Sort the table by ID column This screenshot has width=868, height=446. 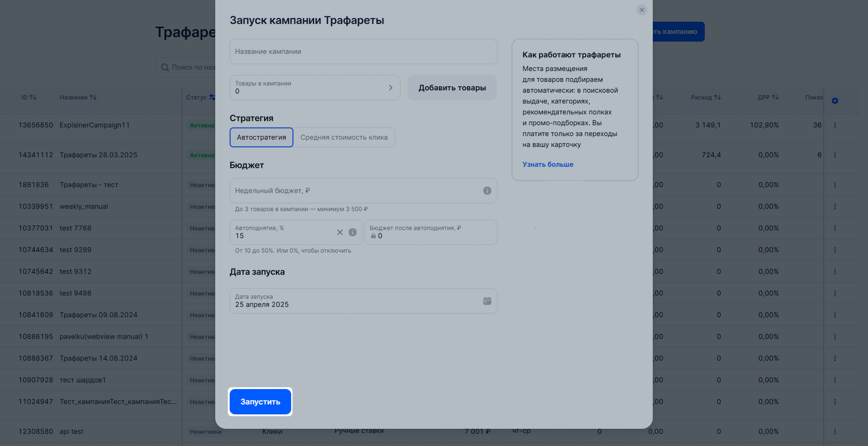coord(29,97)
